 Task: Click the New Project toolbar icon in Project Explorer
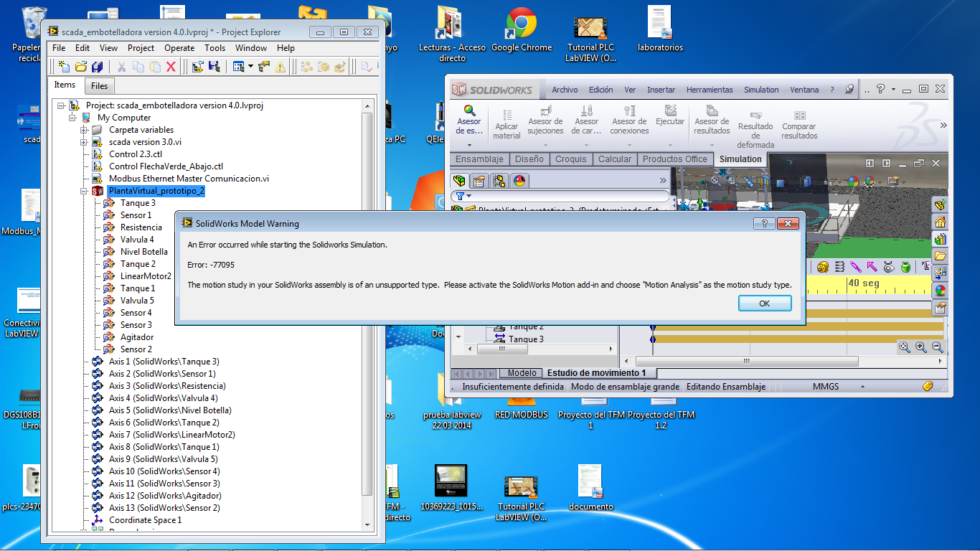click(64, 67)
